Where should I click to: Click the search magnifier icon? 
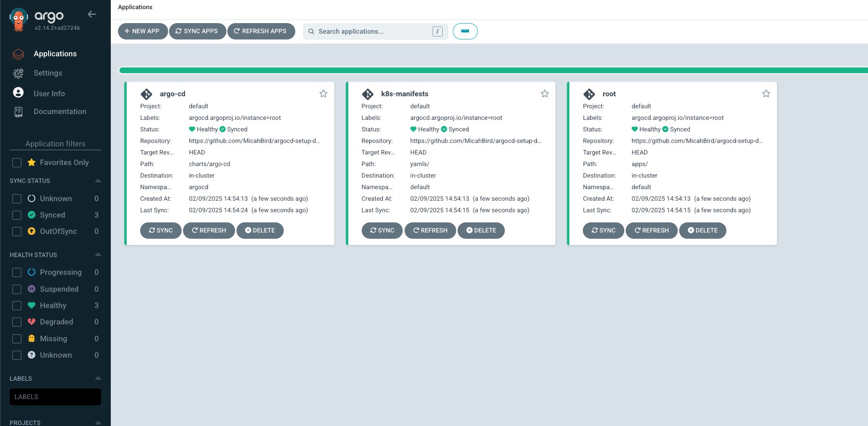311,31
